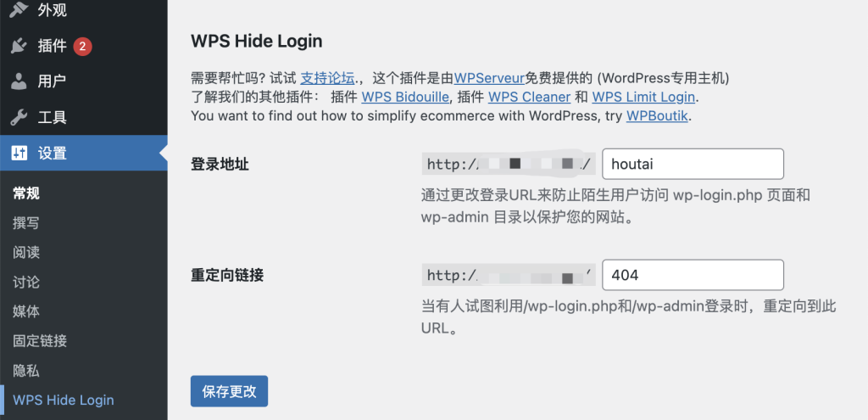The height and width of the screenshot is (420, 868).
Task: Click the 保存更改 button
Action: click(x=229, y=392)
